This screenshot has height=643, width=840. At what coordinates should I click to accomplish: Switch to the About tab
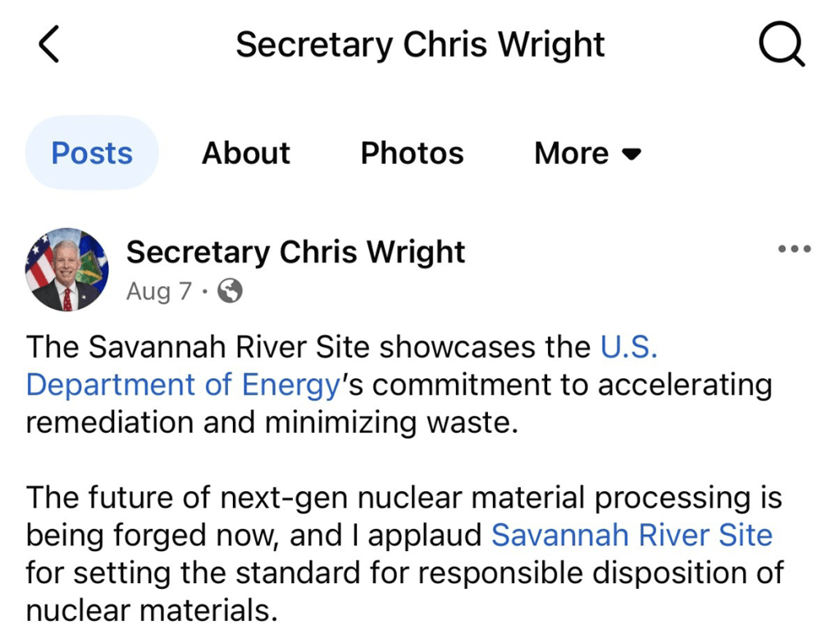tap(246, 153)
